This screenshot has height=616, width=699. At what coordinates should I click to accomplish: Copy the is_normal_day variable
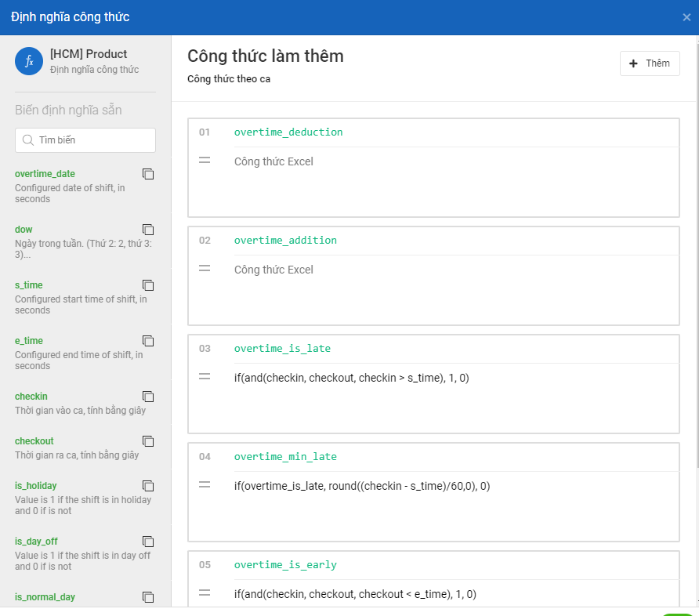coord(148,597)
